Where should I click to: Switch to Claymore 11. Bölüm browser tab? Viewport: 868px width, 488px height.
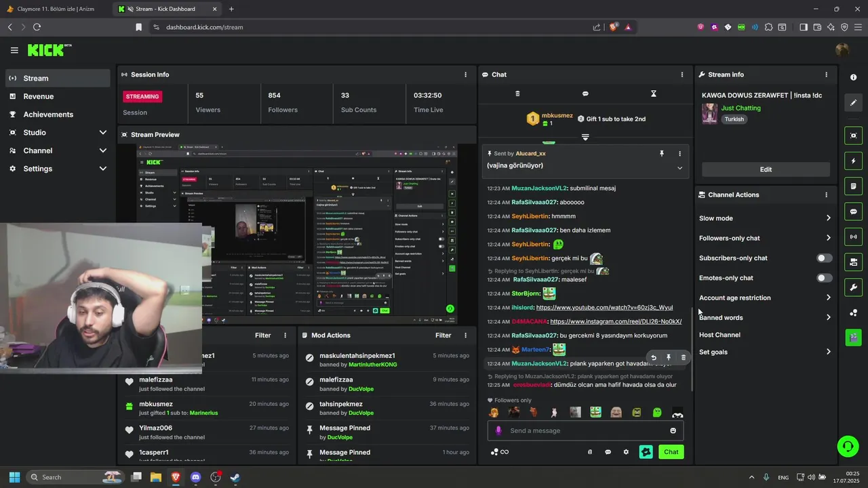[54, 9]
